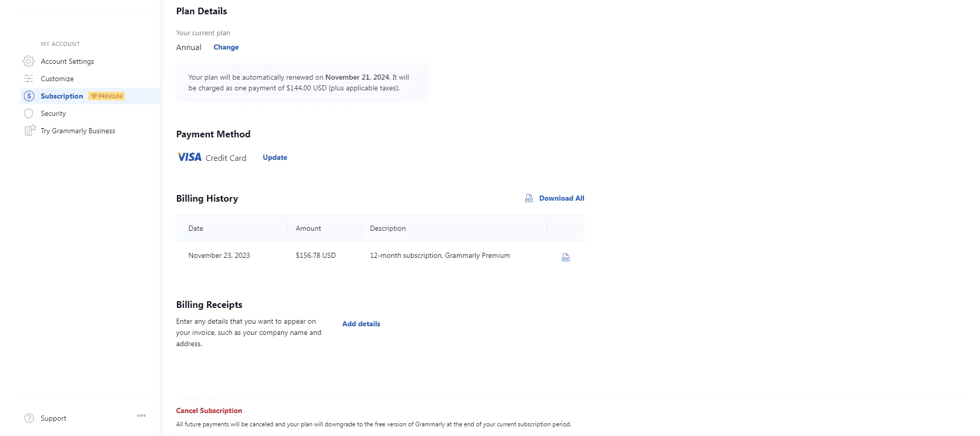Open Account Settings in the sidebar
The width and height of the screenshot is (980, 436).
[67, 61]
